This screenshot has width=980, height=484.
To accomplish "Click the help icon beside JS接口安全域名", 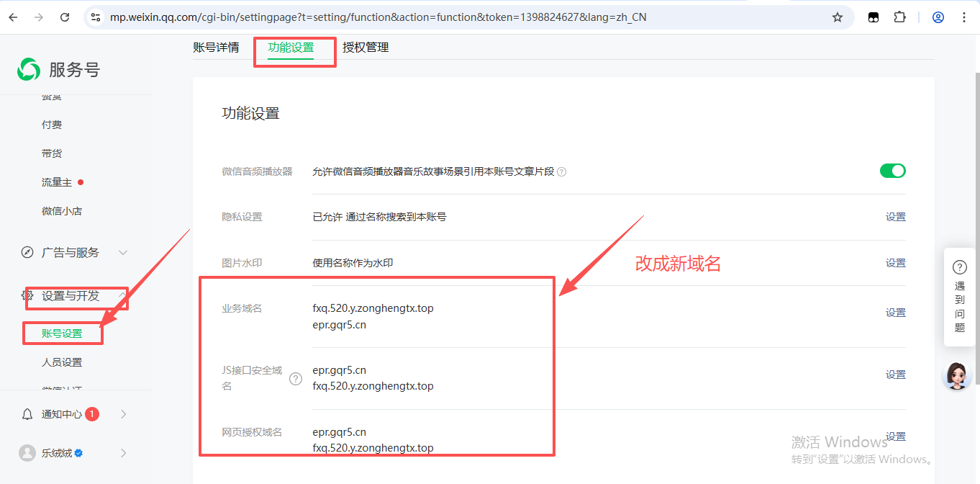I will (x=296, y=379).
